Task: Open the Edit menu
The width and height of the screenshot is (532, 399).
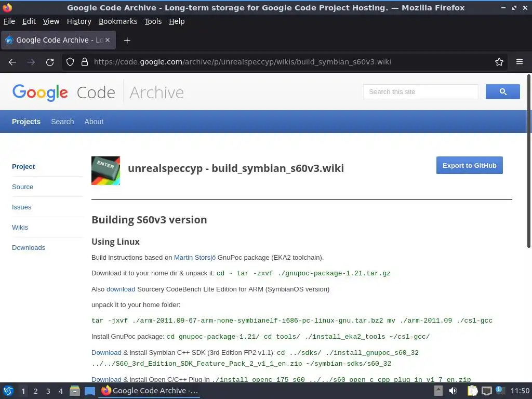Action: pyautogui.click(x=29, y=21)
